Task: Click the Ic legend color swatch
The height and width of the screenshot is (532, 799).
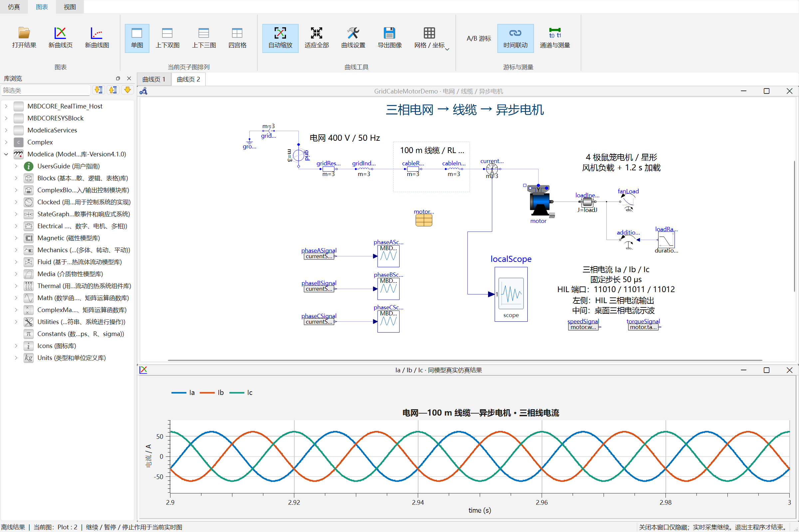Action: tap(237, 393)
